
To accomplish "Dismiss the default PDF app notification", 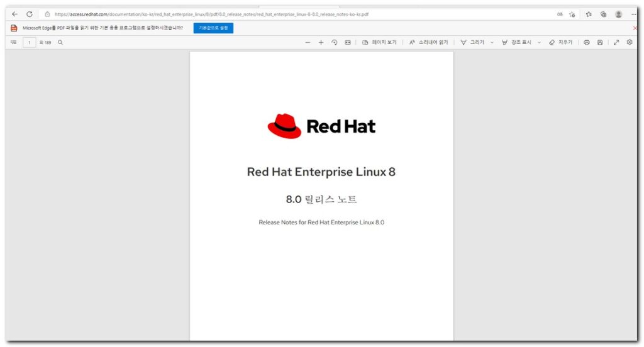I will point(635,28).
